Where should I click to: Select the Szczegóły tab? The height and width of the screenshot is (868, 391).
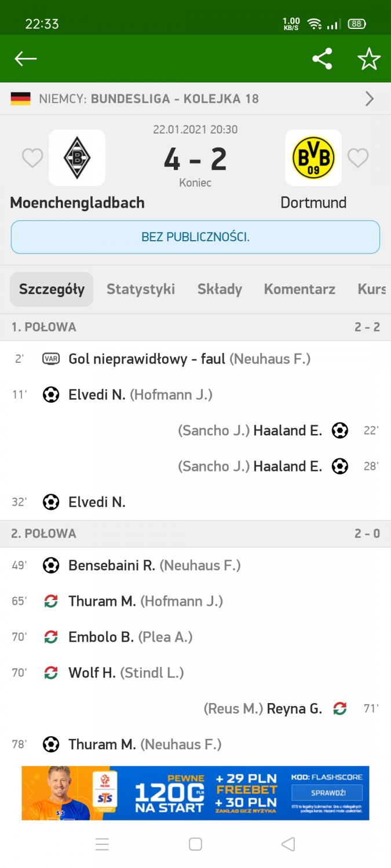click(52, 289)
